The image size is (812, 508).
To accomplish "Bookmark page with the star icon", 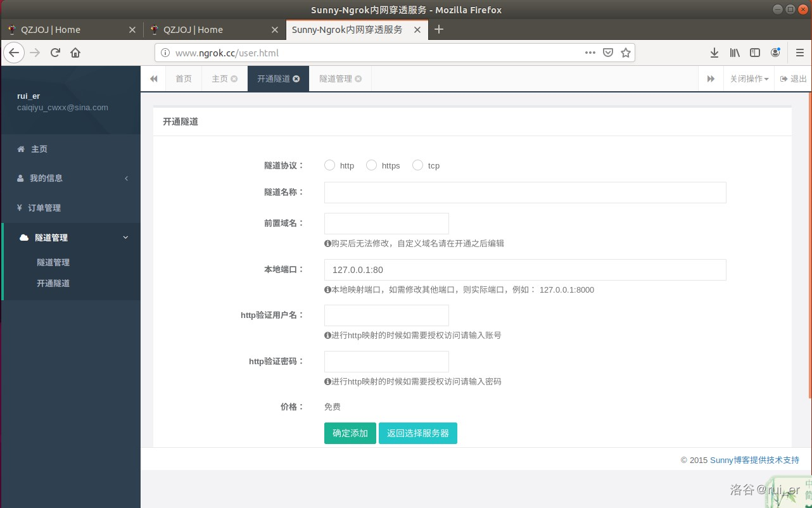I will pos(626,53).
